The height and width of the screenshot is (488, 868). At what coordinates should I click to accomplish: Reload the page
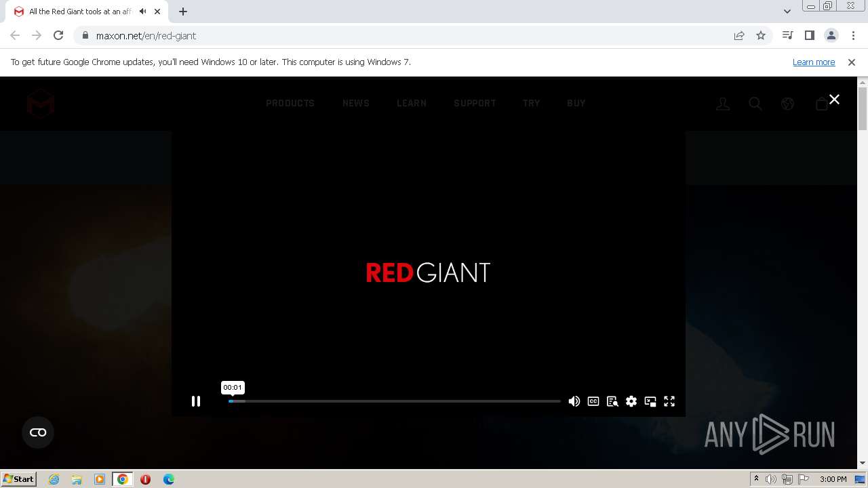pyautogui.click(x=58, y=35)
